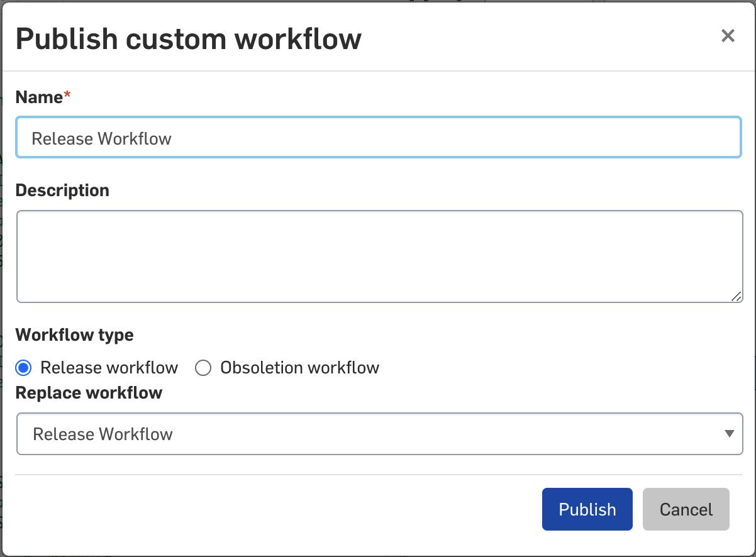Click the Description box resize handle

[736, 297]
